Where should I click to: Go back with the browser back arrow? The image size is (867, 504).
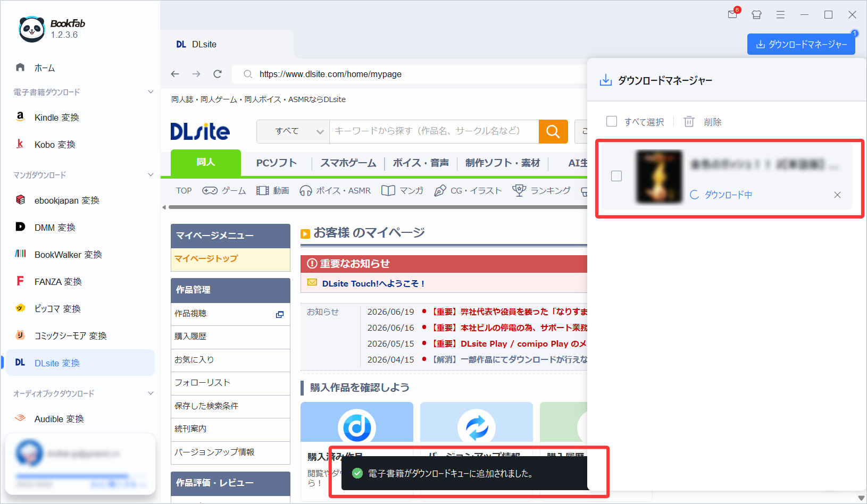tap(175, 74)
